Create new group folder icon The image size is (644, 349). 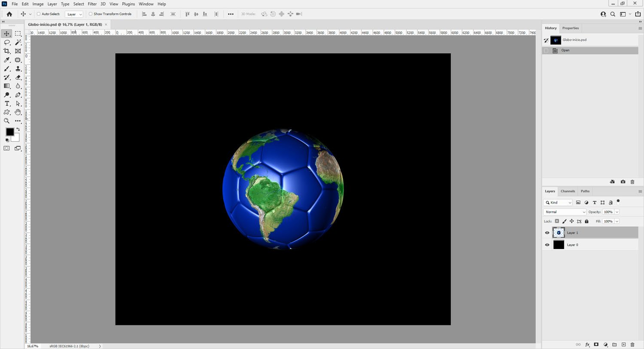(x=614, y=345)
